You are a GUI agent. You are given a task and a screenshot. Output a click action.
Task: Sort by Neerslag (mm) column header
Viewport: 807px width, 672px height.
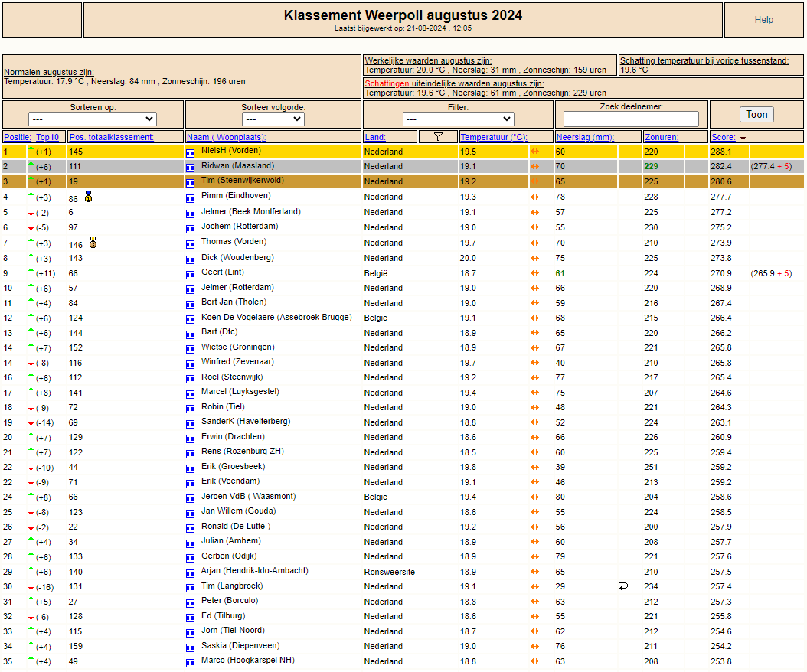click(585, 137)
